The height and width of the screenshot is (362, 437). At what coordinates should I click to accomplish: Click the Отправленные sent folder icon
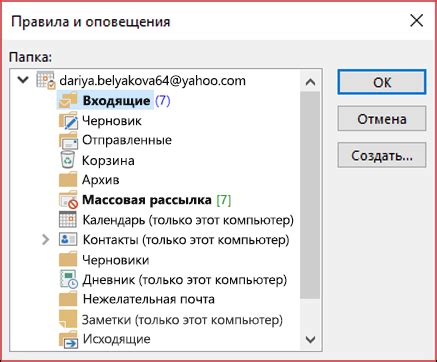pyautogui.click(x=68, y=140)
